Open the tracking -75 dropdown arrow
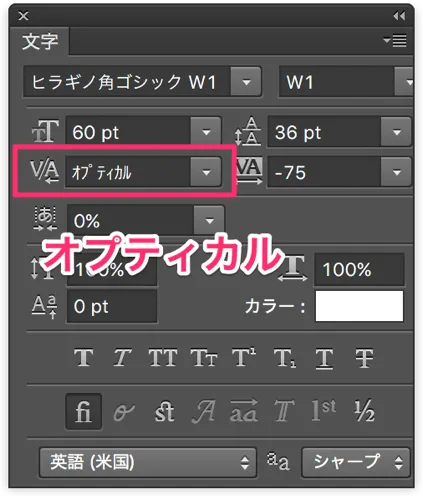The image size is (423, 500). click(396, 172)
